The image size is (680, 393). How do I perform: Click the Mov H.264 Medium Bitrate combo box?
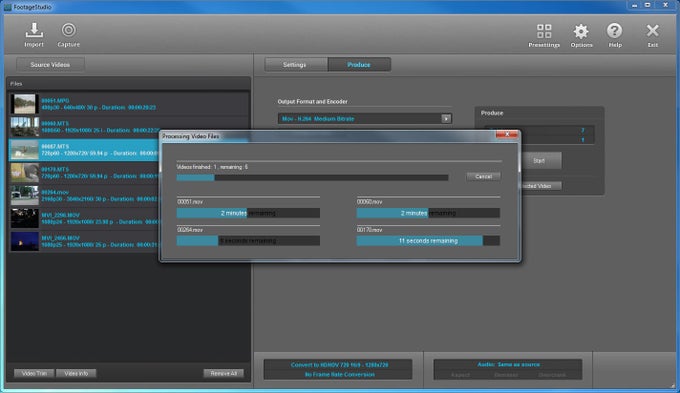(x=365, y=118)
